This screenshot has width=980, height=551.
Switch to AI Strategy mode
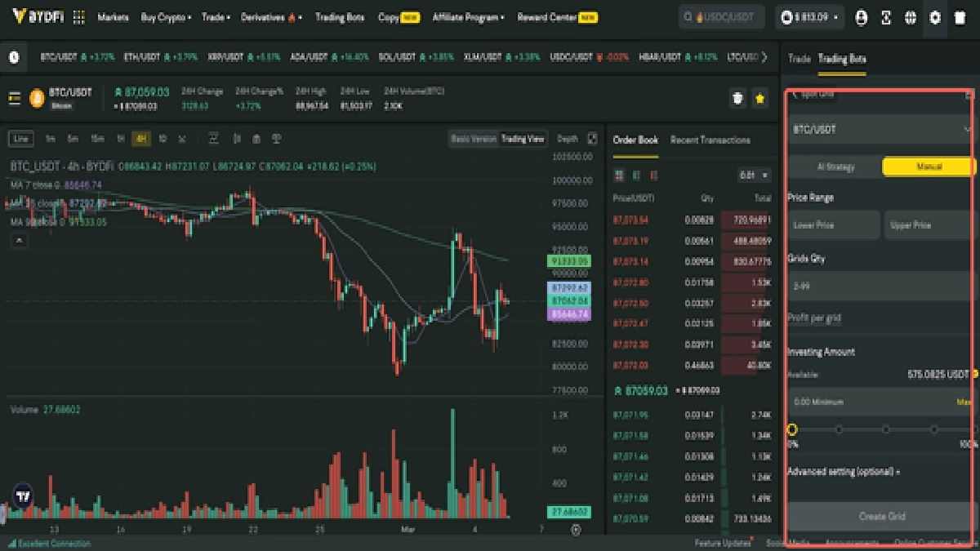pos(835,167)
